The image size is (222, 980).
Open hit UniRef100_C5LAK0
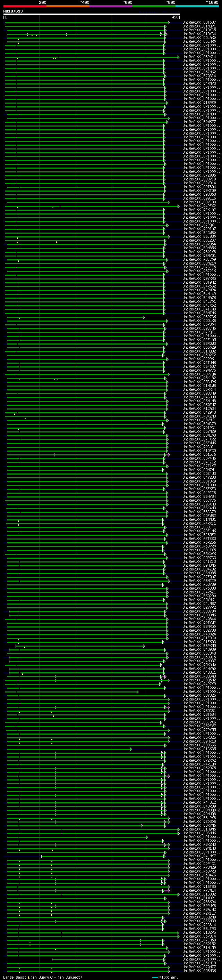[199, 38]
